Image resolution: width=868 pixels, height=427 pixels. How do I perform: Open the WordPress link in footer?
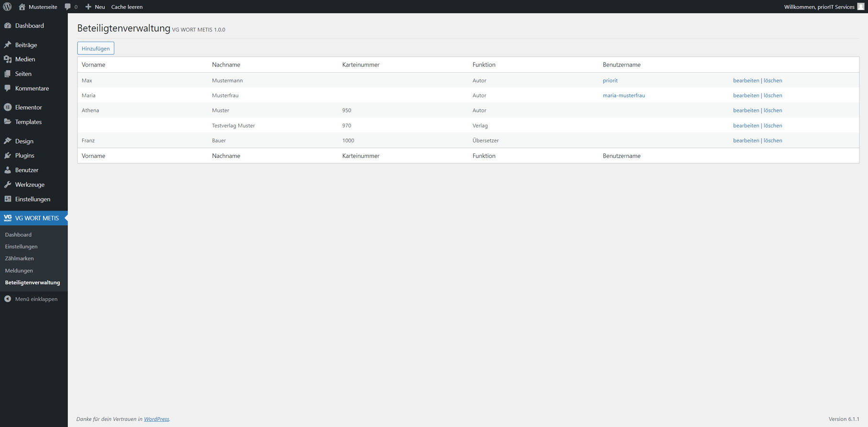click(156, 419)
